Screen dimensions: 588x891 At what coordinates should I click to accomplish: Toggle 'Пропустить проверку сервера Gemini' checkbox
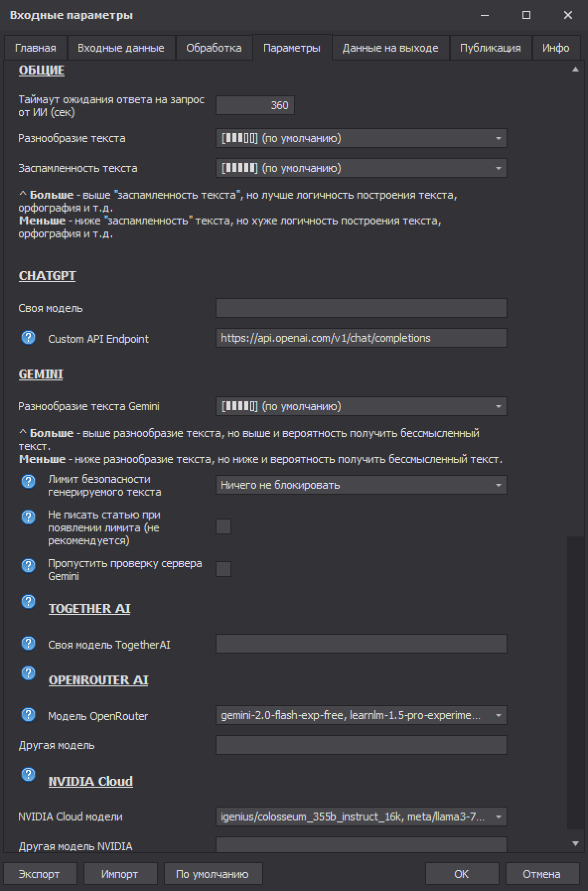223,569
